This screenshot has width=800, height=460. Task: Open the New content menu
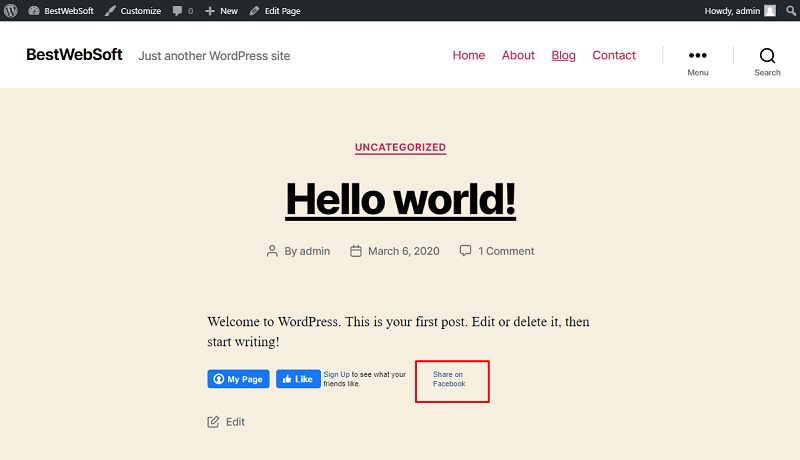[221, 11]
